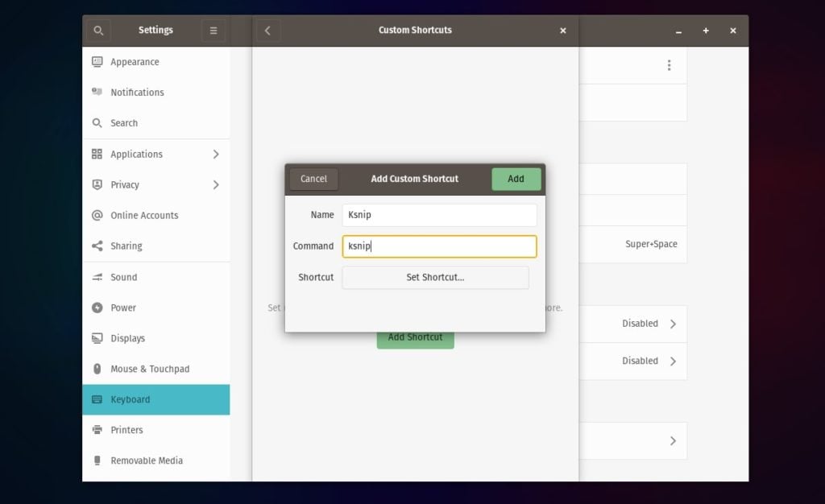Screen dimensions: 825x504
Task: Select Displays from the sidebar
Action: pyautogui.click(x=127, y=338)
